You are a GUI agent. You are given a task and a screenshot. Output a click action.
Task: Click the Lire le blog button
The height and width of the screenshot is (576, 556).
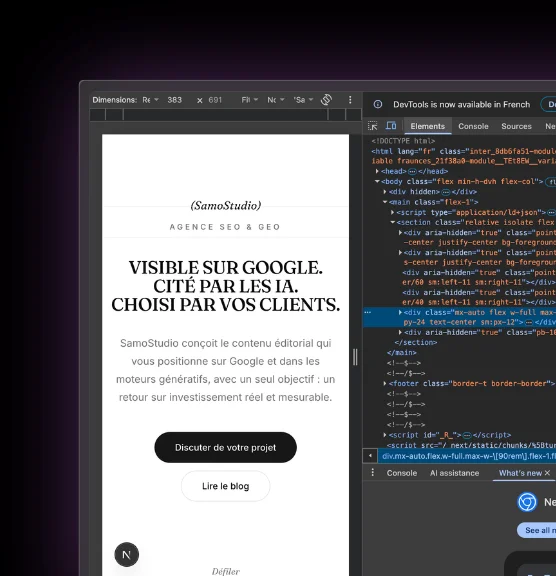click(x=225, y=486)
